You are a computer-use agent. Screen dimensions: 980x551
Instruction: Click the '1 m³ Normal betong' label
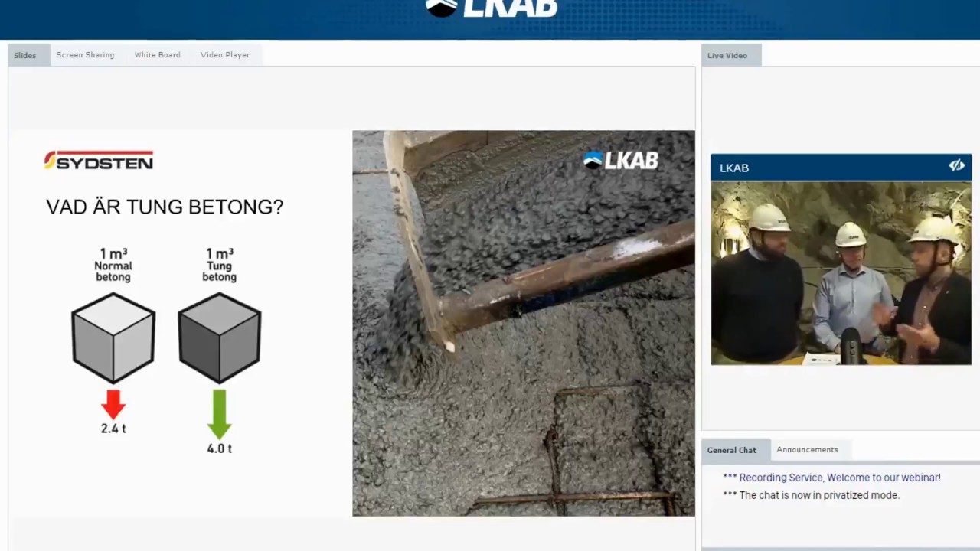click(113, 265)
